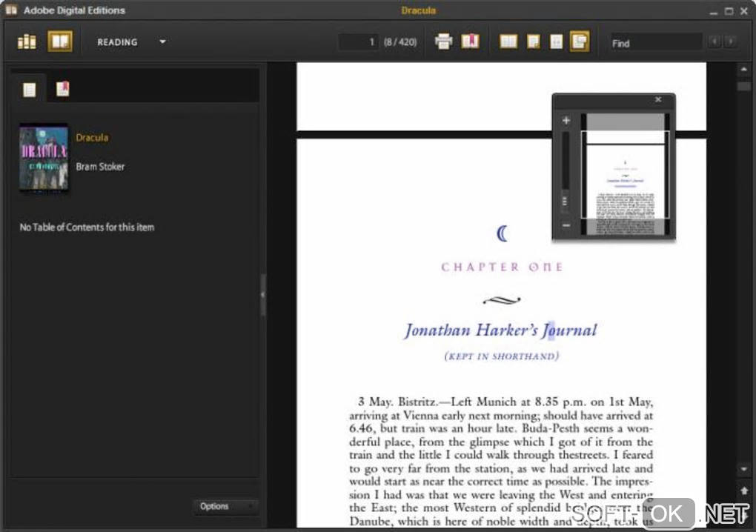The image size is (756, 532).
Task: Go to previous search result arrow
Action: pyautogui.click(x=714, y=42)
